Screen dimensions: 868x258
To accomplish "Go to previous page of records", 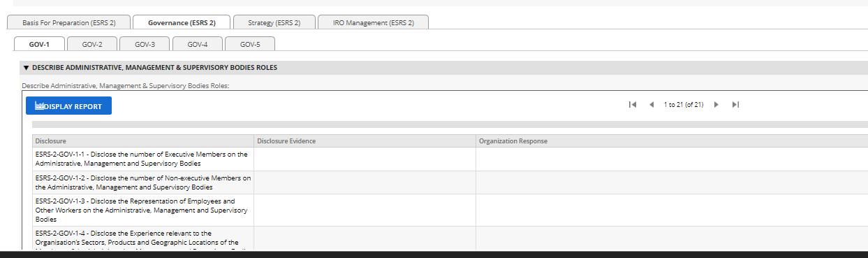I will (x=651, y=105).
